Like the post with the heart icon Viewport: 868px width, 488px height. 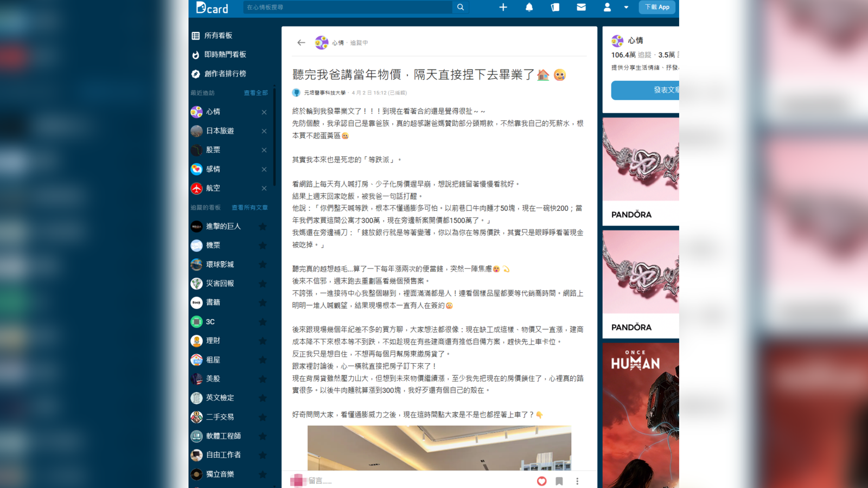(x=541, y=481)
